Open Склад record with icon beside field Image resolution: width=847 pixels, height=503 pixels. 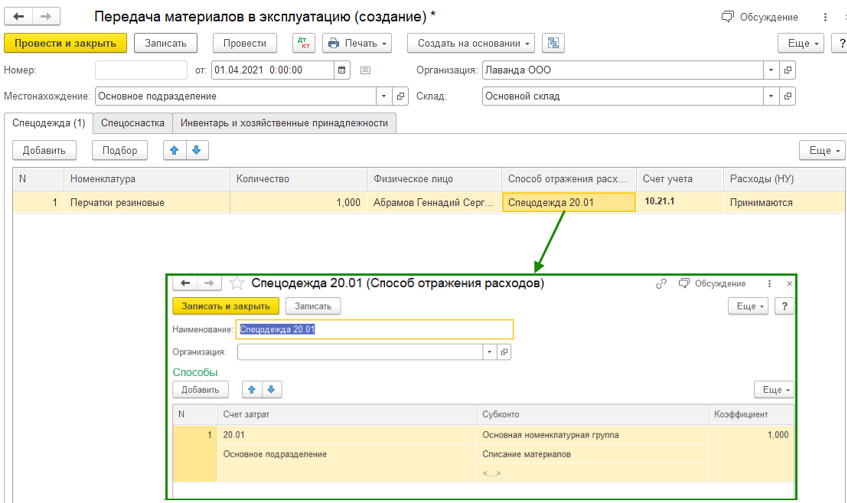(x=788, y=97)
